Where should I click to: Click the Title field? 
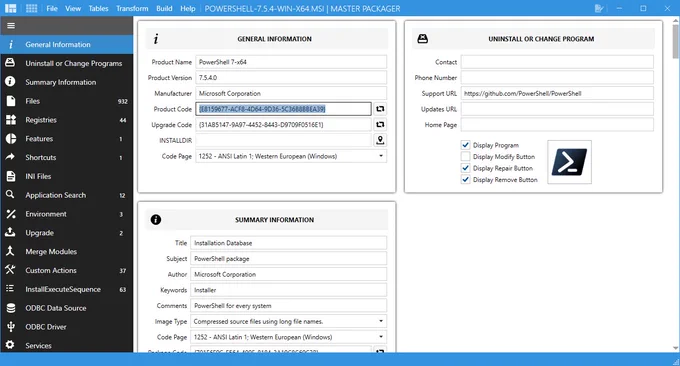288,243
